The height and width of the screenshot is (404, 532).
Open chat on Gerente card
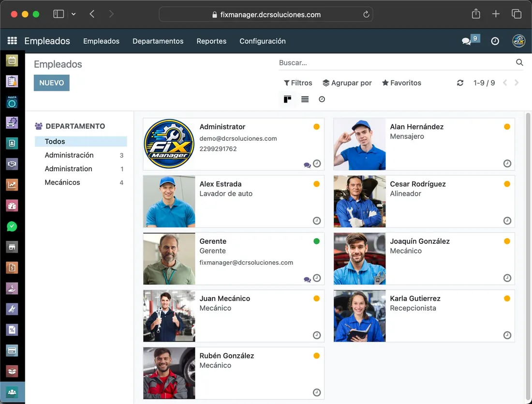pos(307,280)
